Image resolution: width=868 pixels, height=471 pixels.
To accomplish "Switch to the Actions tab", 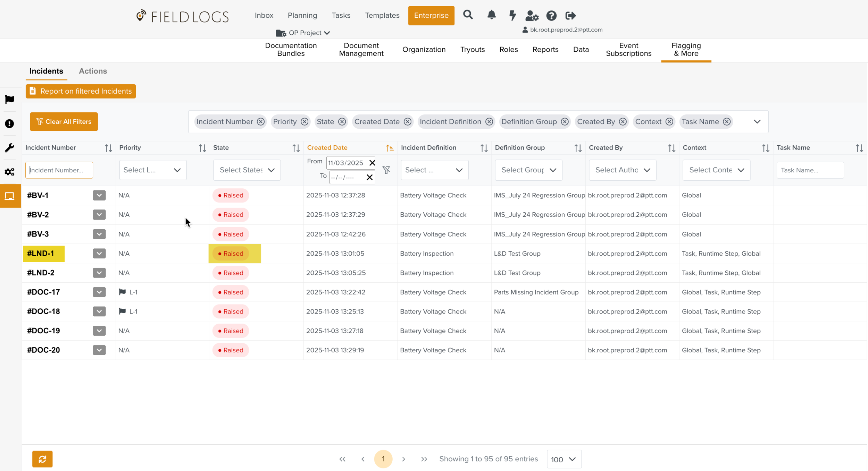I will [93, 71].
